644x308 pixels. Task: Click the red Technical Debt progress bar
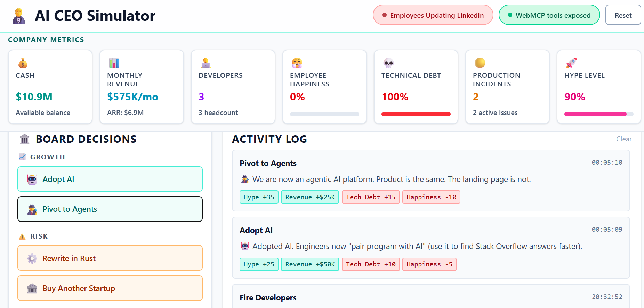click(416, 114)
